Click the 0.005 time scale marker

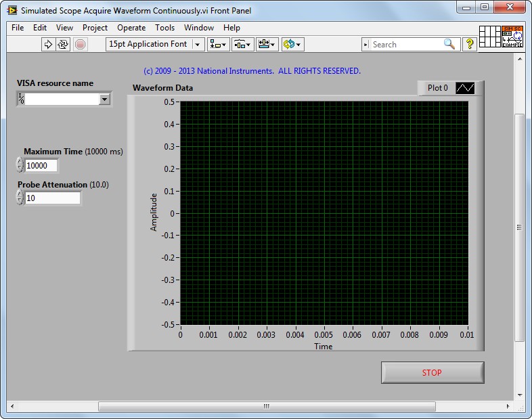point(324,335)
